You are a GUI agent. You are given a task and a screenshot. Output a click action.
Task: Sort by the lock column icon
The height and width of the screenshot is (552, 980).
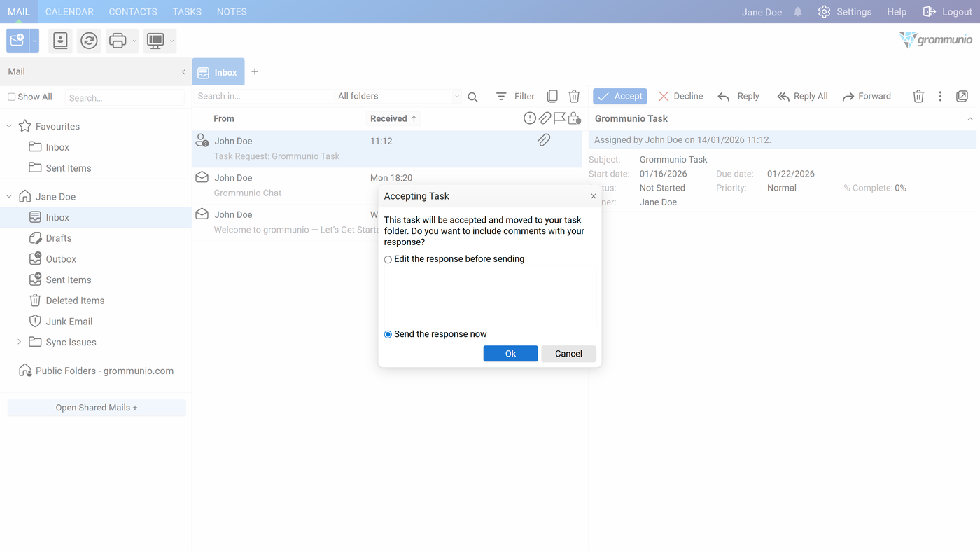[x=574, y=118]
